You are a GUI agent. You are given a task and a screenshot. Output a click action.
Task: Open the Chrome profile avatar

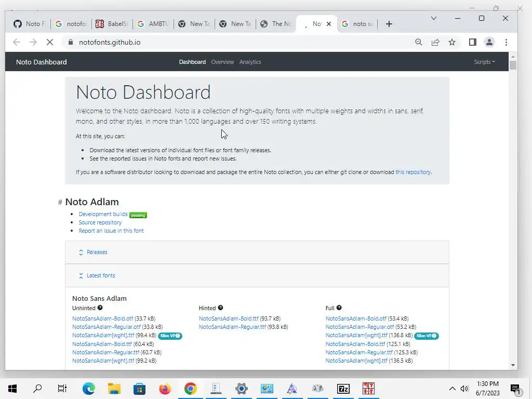pyautogui.click(x=489, y=42)
